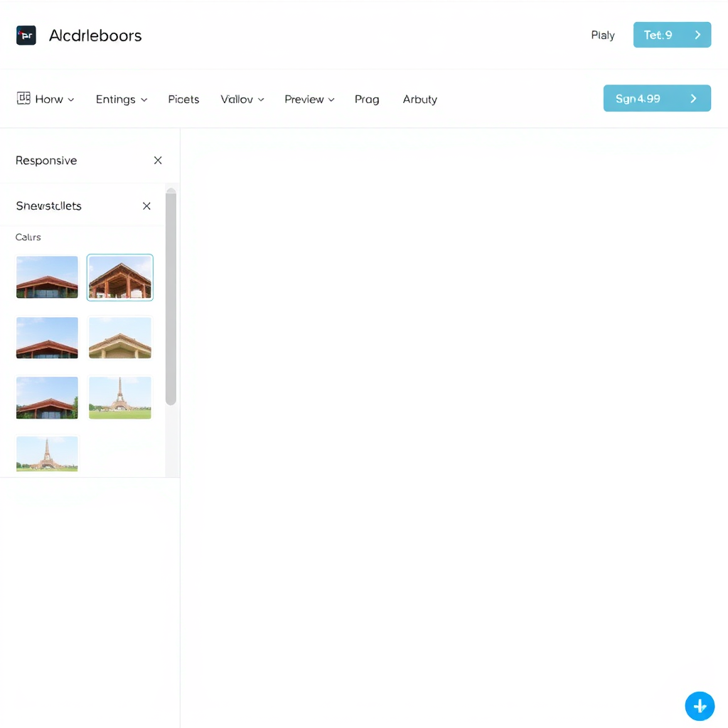The height and width of the screenshot is (728, 728).
Task: Click the chevron arrow on the Tet.9 button
Action: click(699, 34)
